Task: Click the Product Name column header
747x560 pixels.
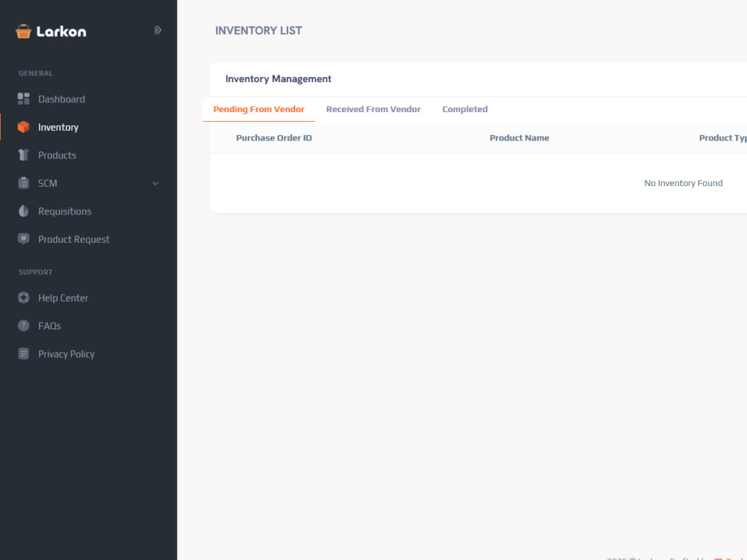Action: 519,138
